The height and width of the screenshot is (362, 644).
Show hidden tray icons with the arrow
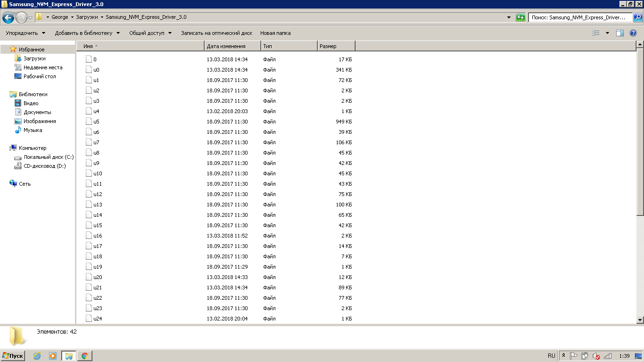(x=563, y=356)
